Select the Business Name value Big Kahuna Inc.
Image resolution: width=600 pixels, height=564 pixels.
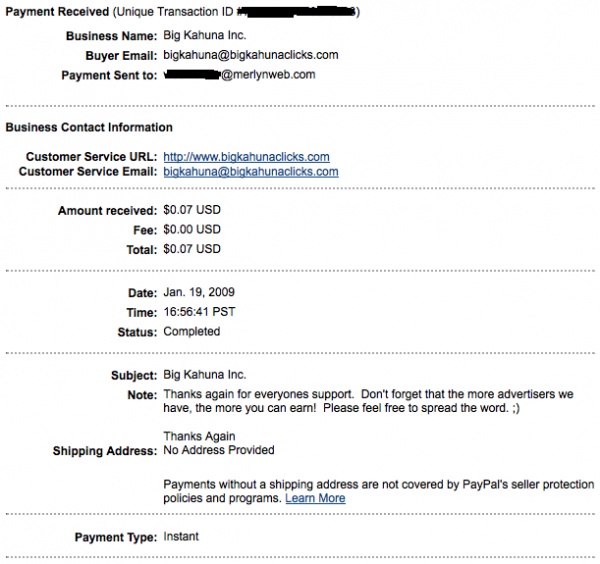204,36
